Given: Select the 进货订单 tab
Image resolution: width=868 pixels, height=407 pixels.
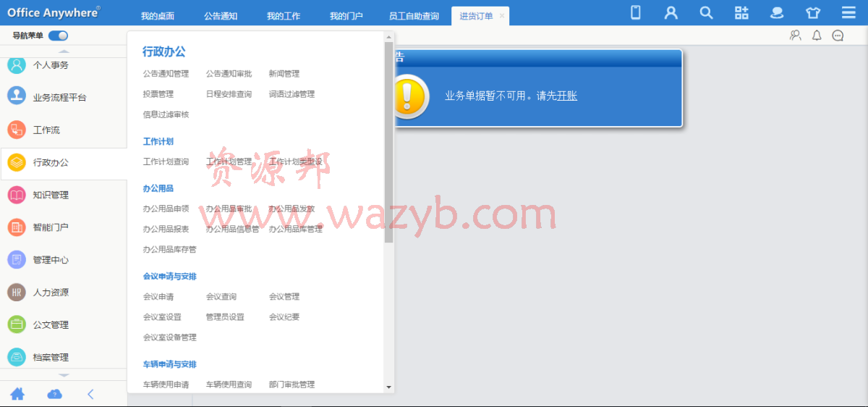Looking at the screenshot, I should coord(476,16).
